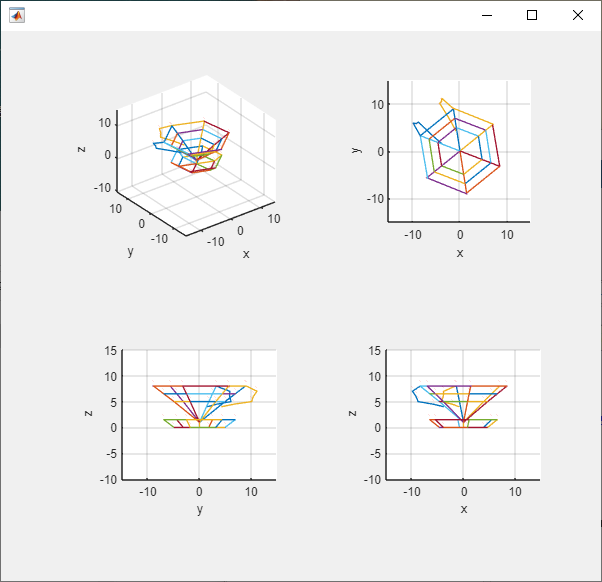
Task: Click the z label of the z-versus-x plot
Action: click(352, 413)
